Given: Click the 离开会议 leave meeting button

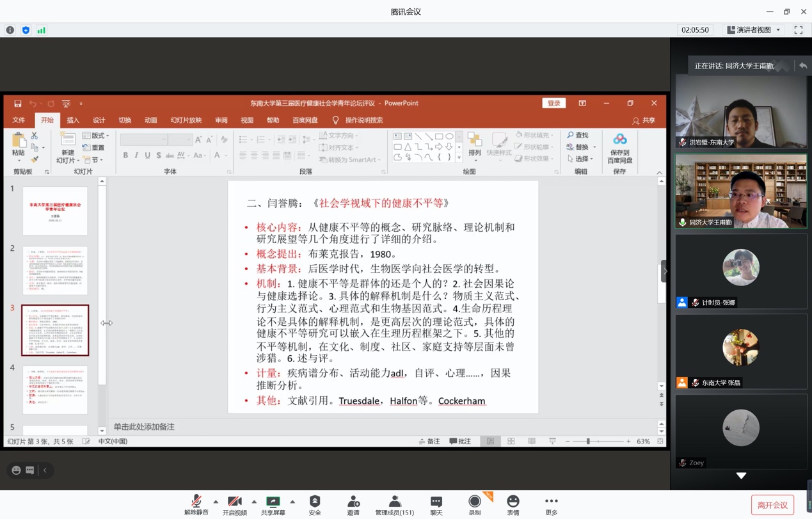Looking at the screenshot, I should point(772,505).
